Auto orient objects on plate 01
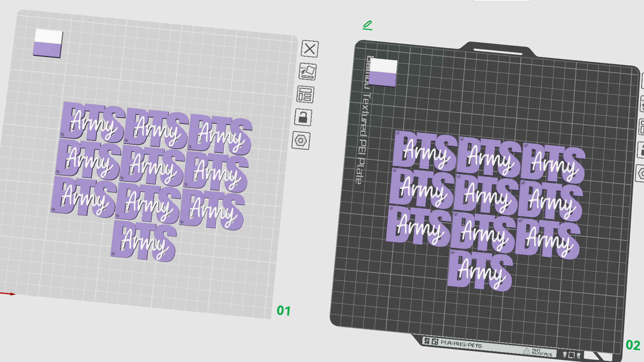644x362 pixels. coord(307,72)
